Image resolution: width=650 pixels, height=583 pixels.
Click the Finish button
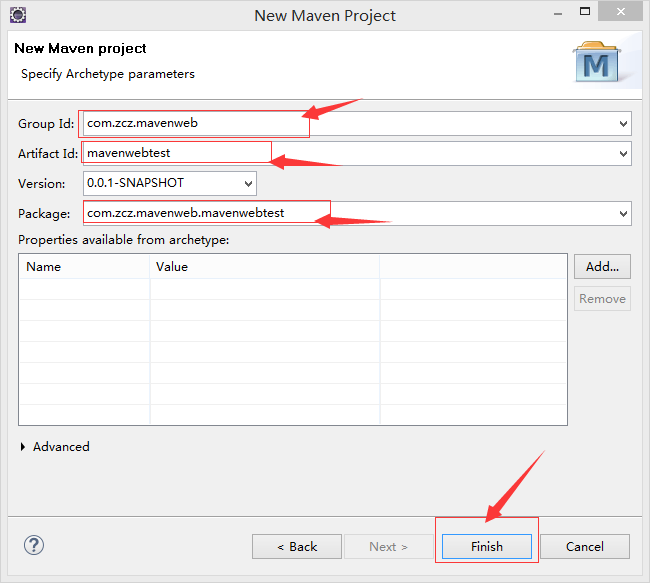click(487, 547)
